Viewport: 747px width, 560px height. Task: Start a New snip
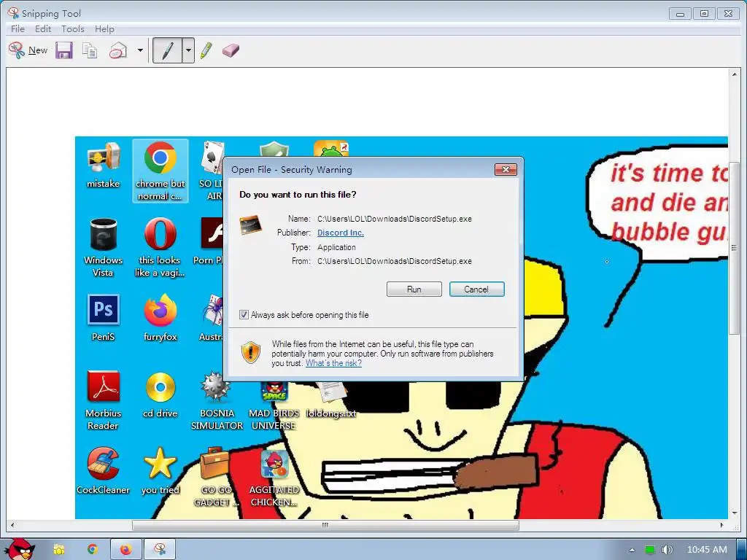click(28, 50)
